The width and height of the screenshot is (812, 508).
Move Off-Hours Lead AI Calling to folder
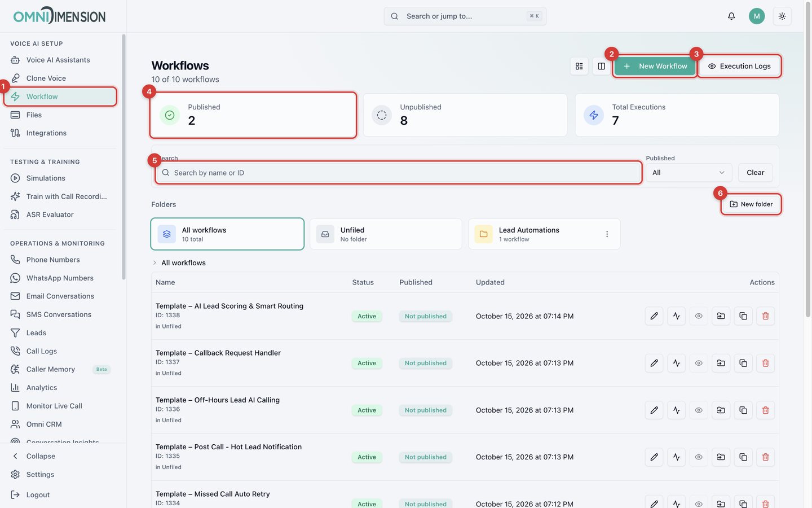[721, 410]
